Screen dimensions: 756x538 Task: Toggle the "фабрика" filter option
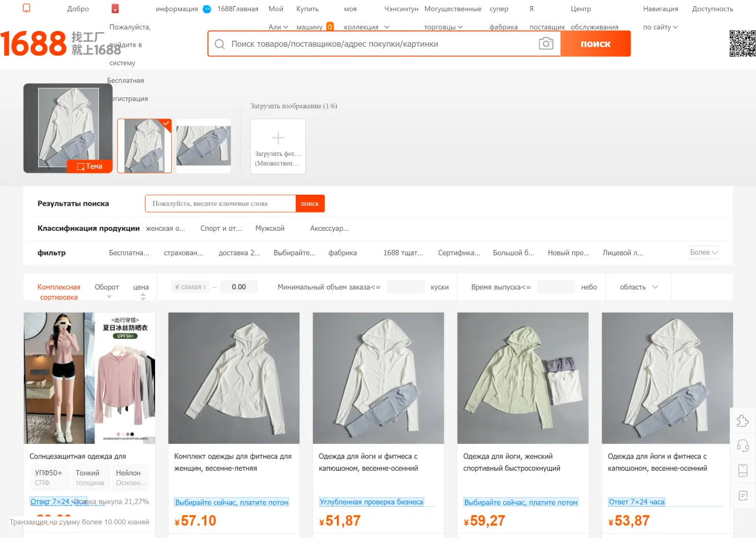click(342, 253)
